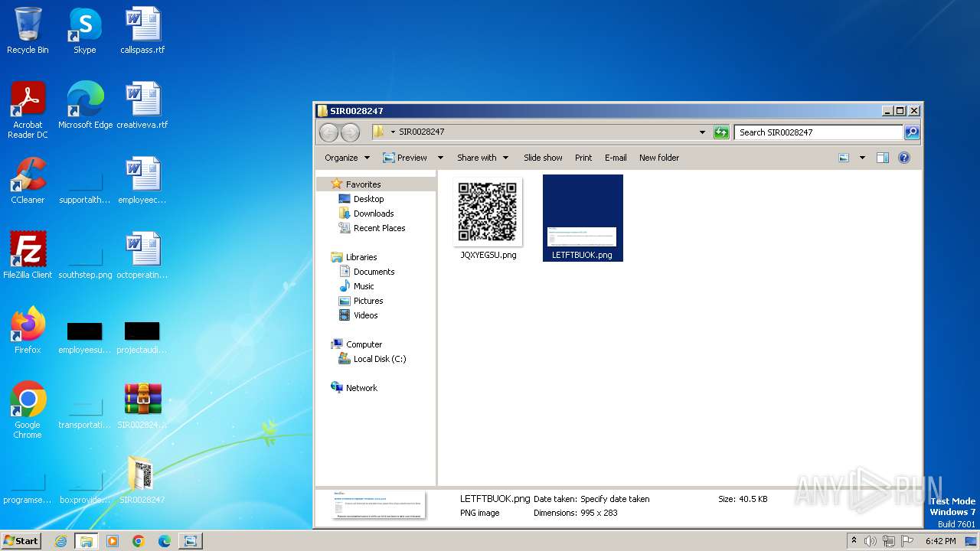Expand the Preview button dropdown arrow

pyautogui.click(x=440, y=158)
